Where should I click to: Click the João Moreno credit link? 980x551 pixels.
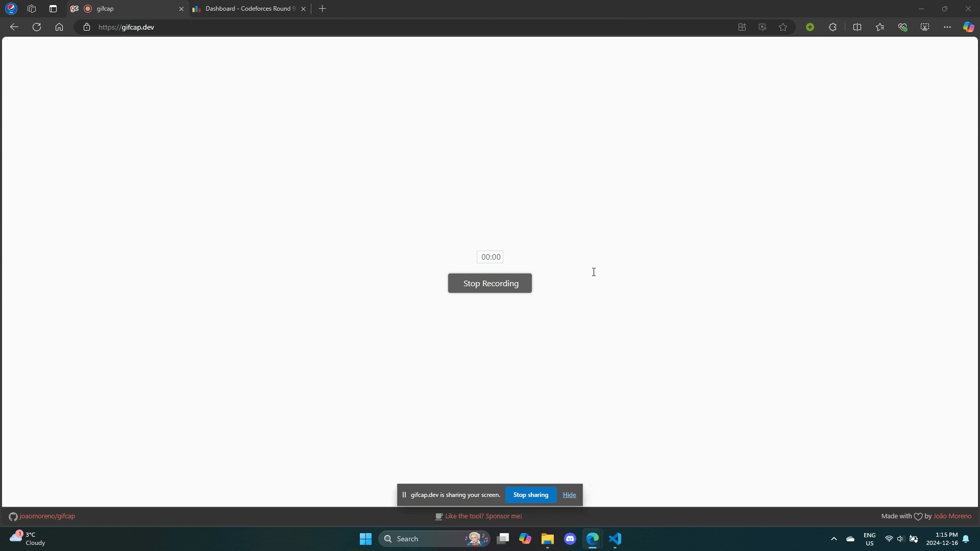(953, 516)
